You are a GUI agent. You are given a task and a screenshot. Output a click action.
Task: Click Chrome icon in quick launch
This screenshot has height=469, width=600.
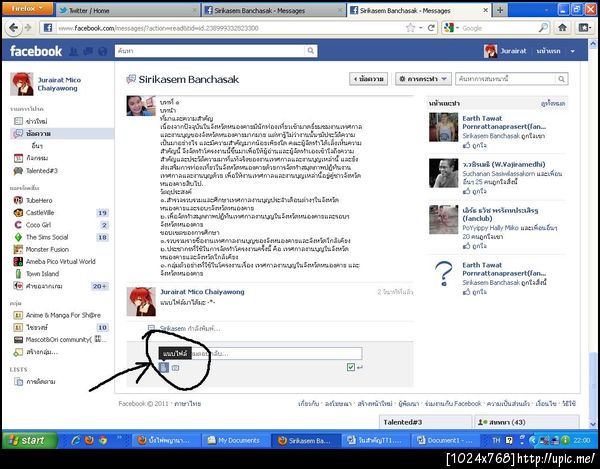coord(103,440)
